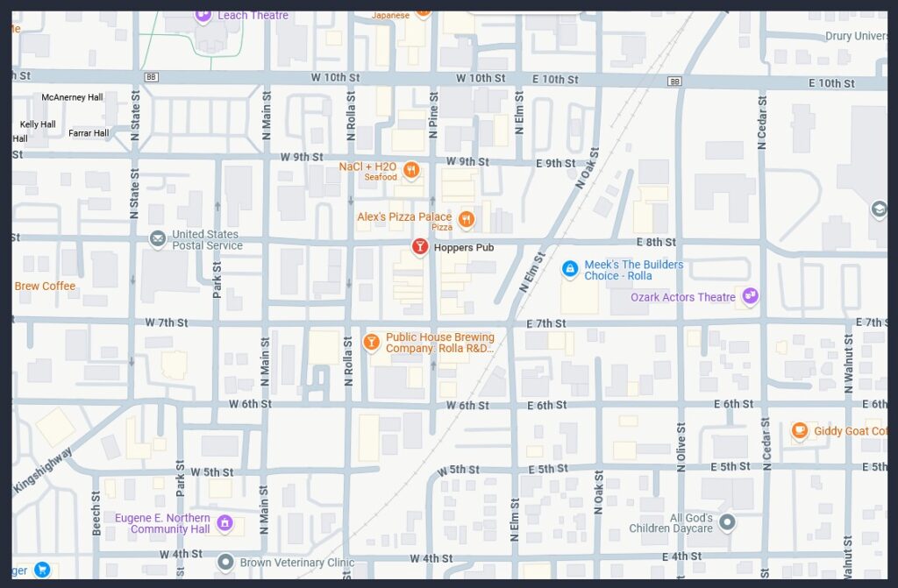Screen dimensions: 898x588
Task: Select the E 4th St street label
Action: [681, 556]
